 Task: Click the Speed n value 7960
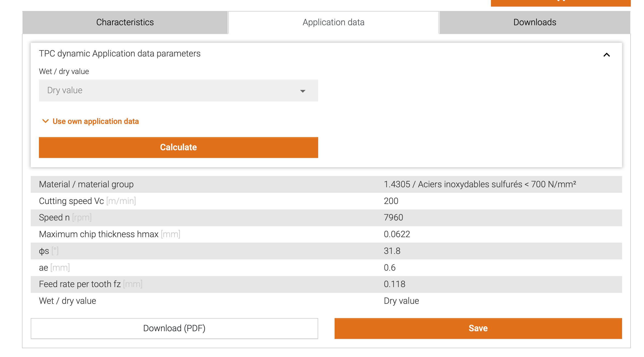[393, 217]
